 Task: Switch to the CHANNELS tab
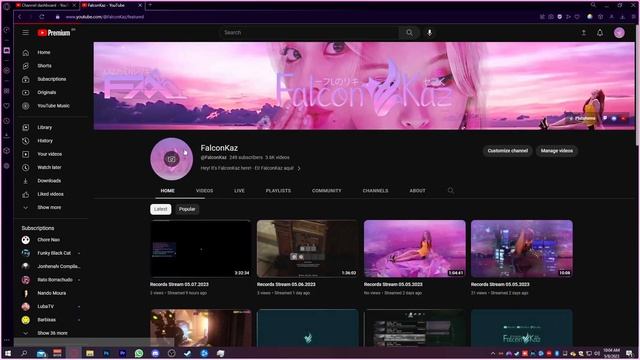(x=376, y=191)
